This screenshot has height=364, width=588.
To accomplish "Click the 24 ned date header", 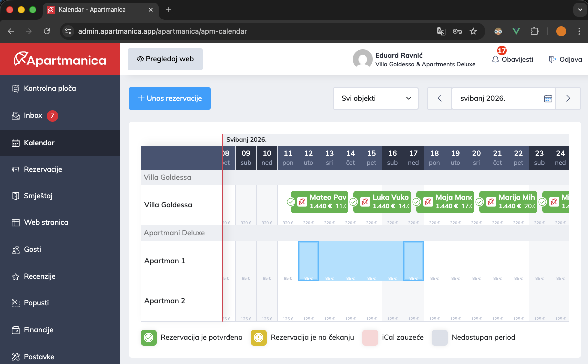I will [x=560, y=158].
